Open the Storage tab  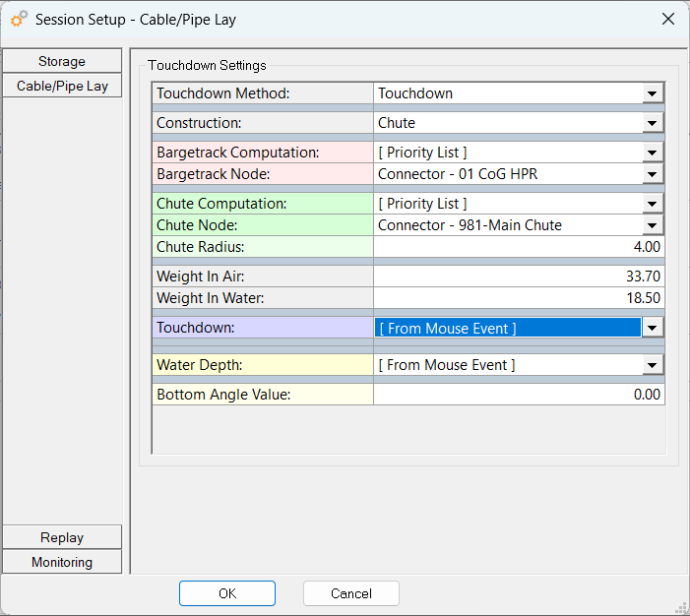(x=62, y=61)
